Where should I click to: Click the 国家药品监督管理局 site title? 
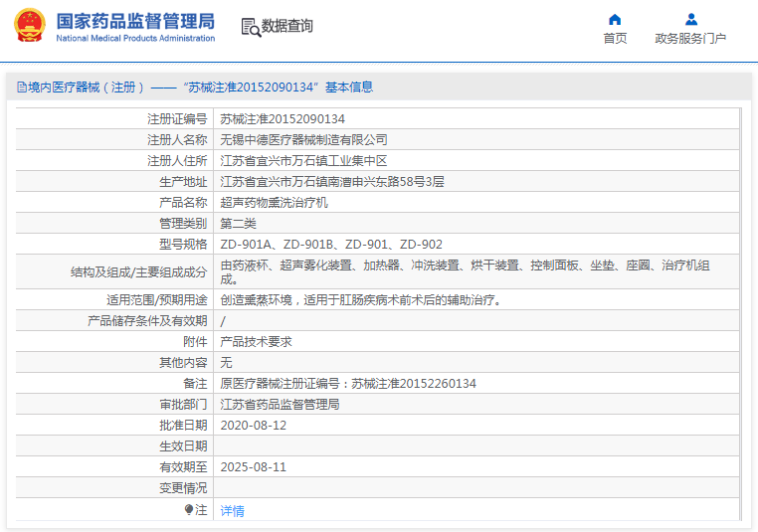[x=135, y=21]
